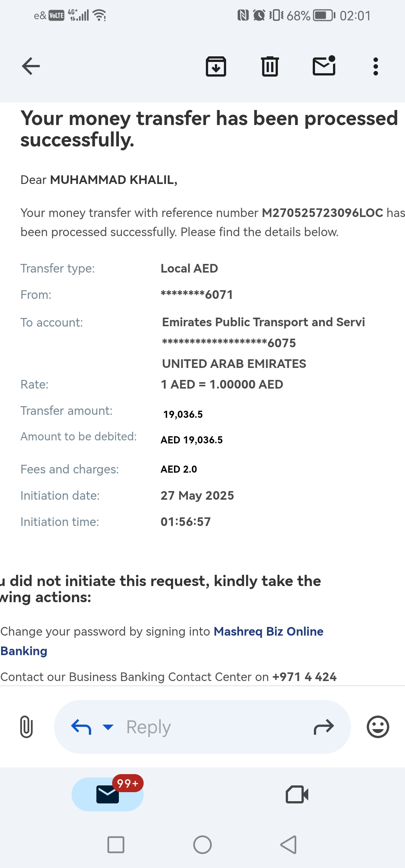
Task: Tap the email subject heading
Action: point(209,129)
